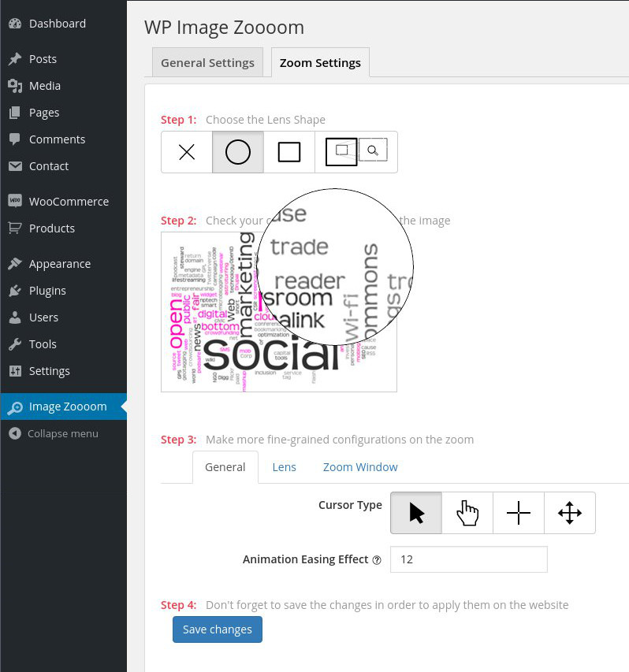
Task: Click the word cloud preview image
Action: click(x=279, y=312)
